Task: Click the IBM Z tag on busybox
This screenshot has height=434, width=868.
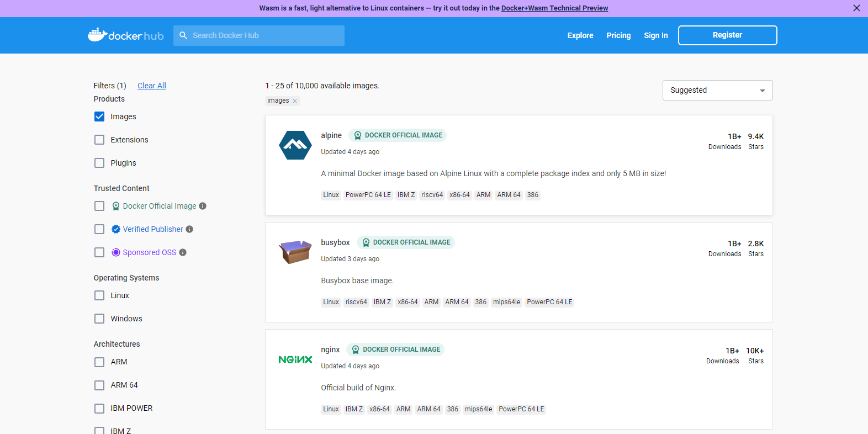Action: (382, 302)
